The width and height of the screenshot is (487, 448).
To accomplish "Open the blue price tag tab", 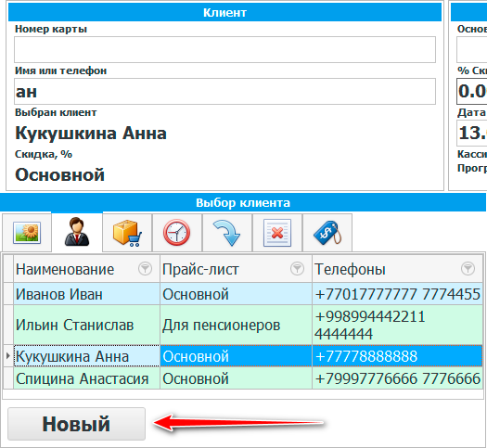I will (x=327, y=232).
